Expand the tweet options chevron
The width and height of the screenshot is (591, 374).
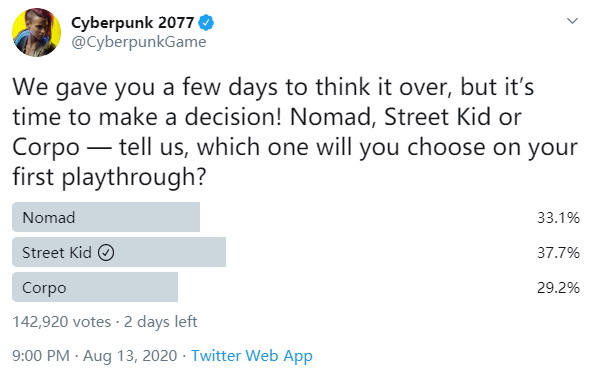click(572, 21)
